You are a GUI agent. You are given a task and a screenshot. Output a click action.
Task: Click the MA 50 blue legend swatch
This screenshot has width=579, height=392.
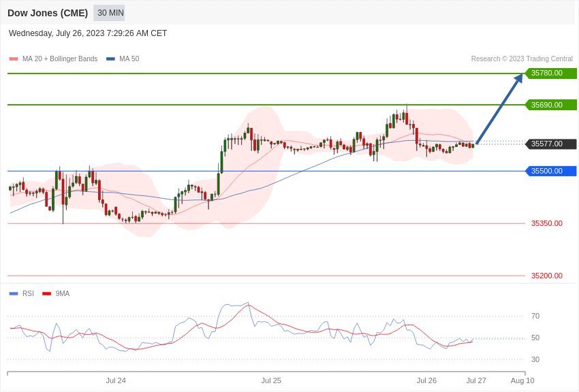tap(110, 59)
